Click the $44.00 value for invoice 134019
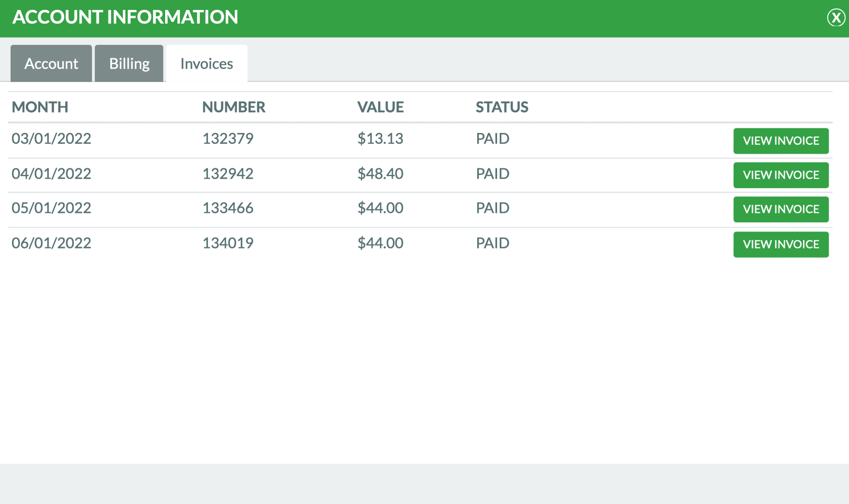Viewport: 849px width, 504px height. [380, 243]
